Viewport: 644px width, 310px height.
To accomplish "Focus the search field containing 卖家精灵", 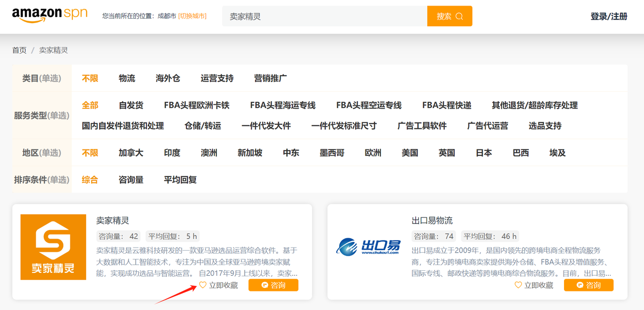I will [325, 16].
